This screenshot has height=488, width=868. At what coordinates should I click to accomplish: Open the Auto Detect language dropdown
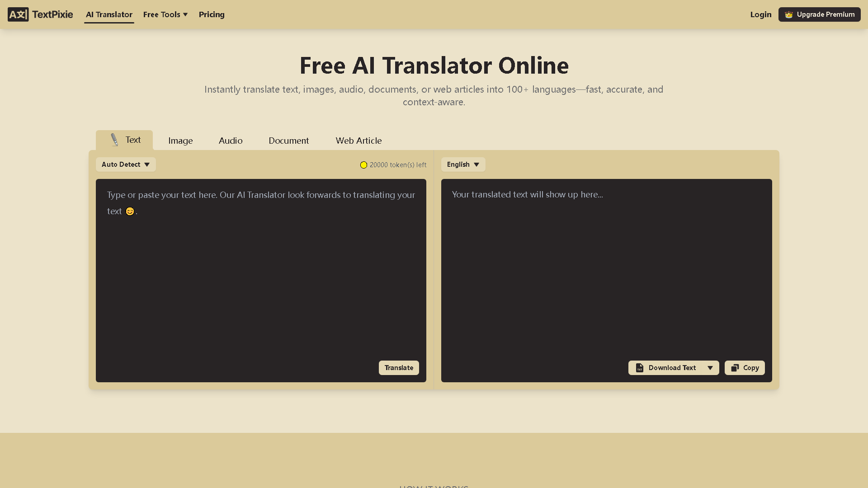click(x=125, y=164)
